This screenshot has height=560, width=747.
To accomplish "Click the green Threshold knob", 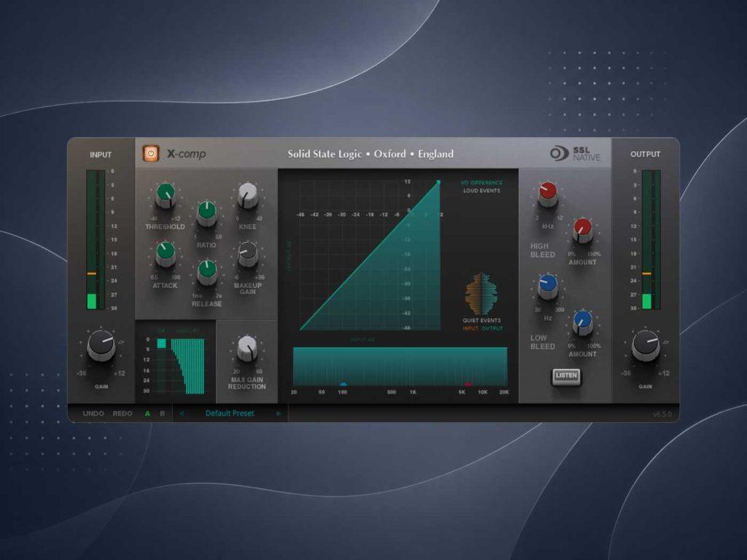I will pyautogui.click(x=166, y=195).
